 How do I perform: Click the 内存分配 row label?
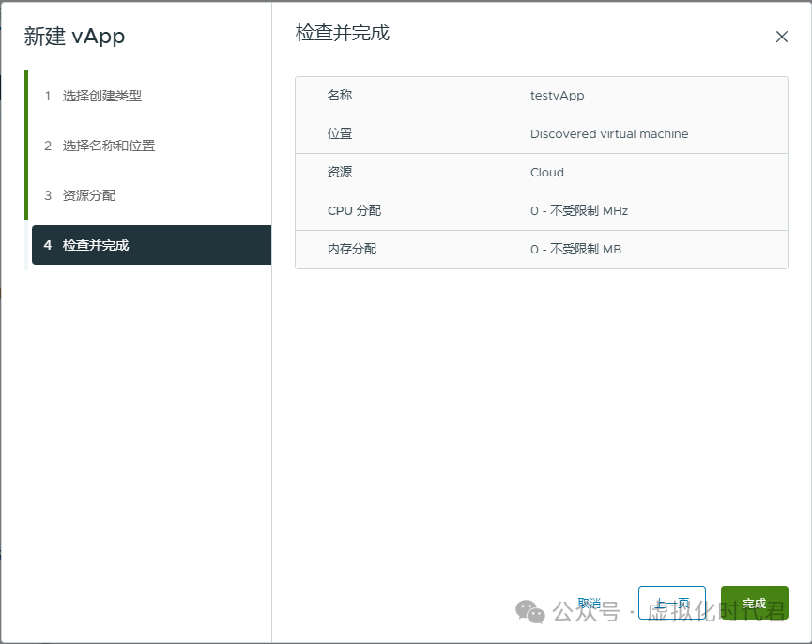pyautogui.click(x=352, y=249)
